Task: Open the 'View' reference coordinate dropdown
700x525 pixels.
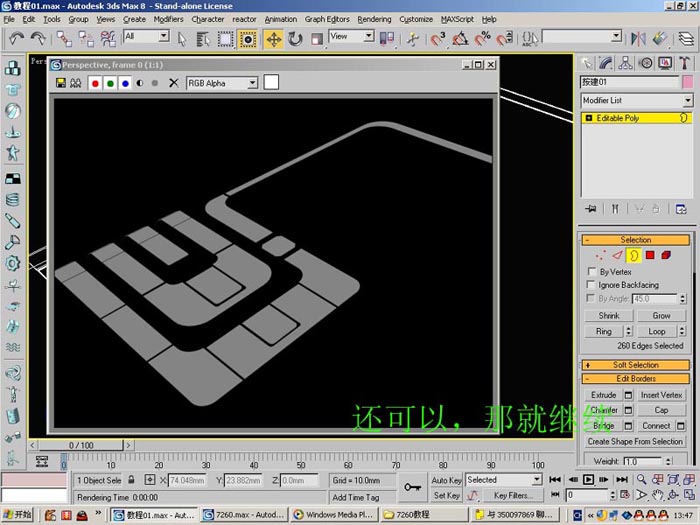Action: (x=369, y=36)
